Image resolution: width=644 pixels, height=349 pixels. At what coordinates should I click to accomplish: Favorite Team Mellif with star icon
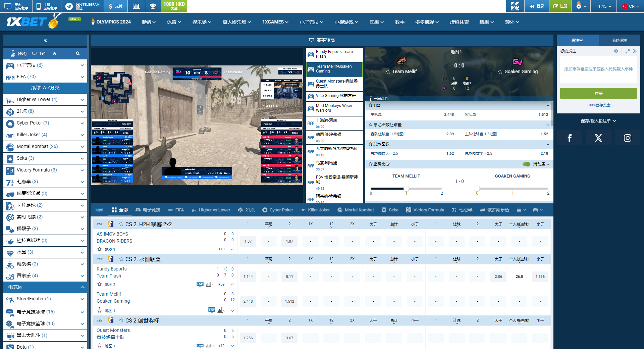pos(388,72)
